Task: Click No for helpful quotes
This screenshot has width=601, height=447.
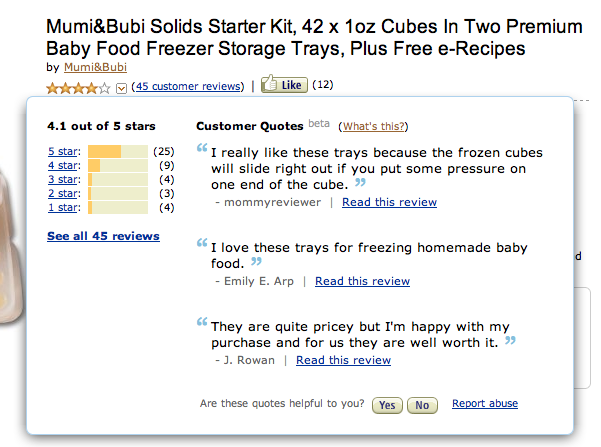Action: (x=422, y=405)
